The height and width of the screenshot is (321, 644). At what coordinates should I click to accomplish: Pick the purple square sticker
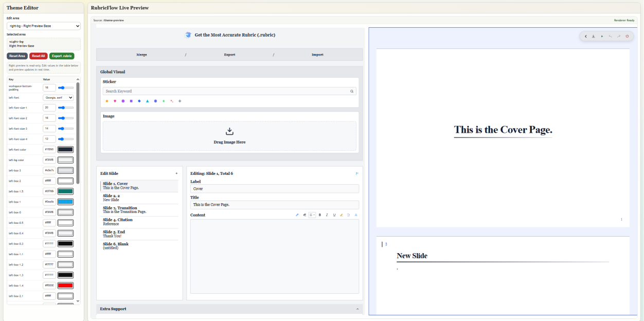click(131, 101)
